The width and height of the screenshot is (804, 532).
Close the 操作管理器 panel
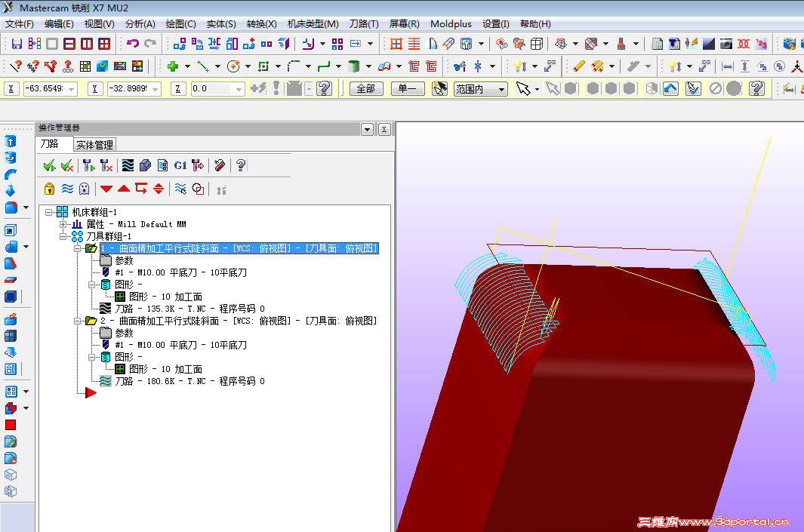(x=384, y=129)
